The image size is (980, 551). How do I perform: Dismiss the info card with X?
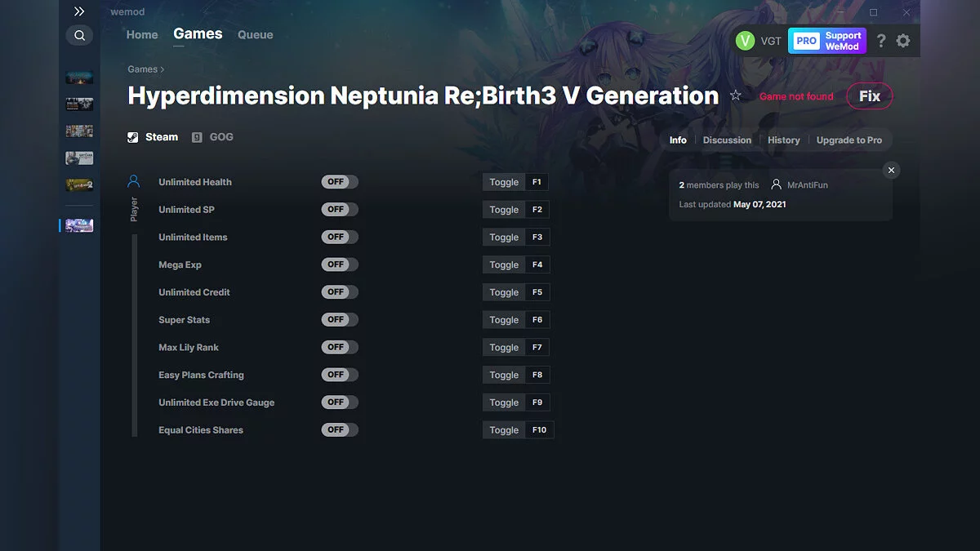pos(891,170)
